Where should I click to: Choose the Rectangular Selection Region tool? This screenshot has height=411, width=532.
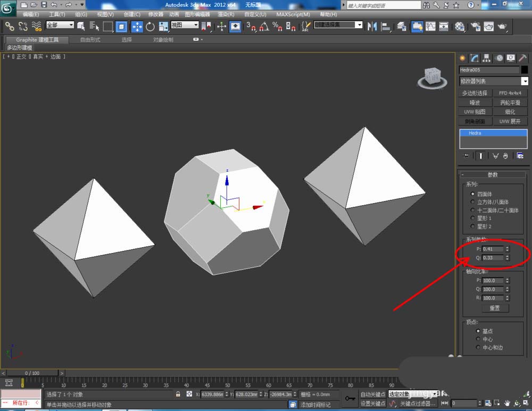point(107,27)
